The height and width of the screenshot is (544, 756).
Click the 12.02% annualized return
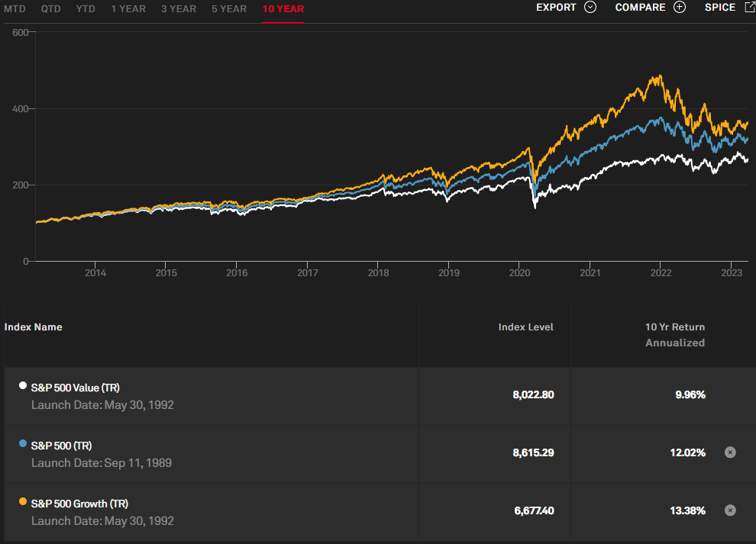[687, 452]
